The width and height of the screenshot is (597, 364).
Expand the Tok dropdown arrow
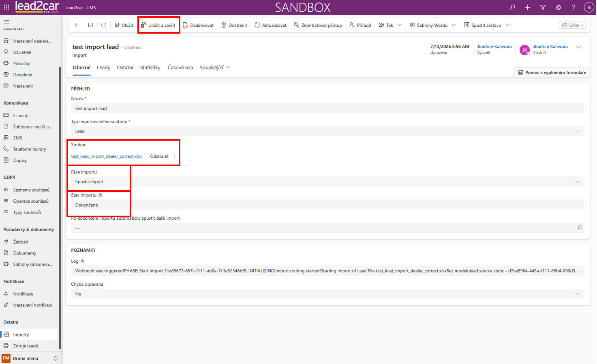click(x=400, y=25)
